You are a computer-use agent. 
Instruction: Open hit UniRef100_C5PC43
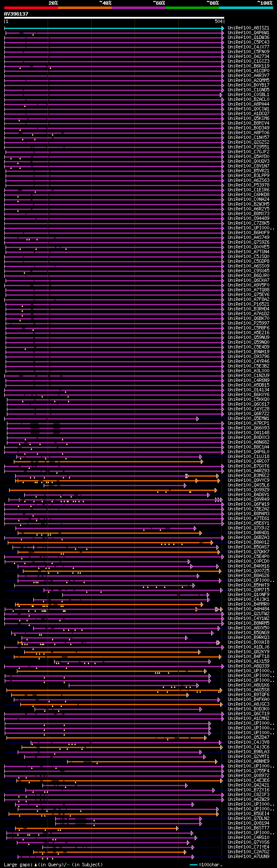[248, 42]
